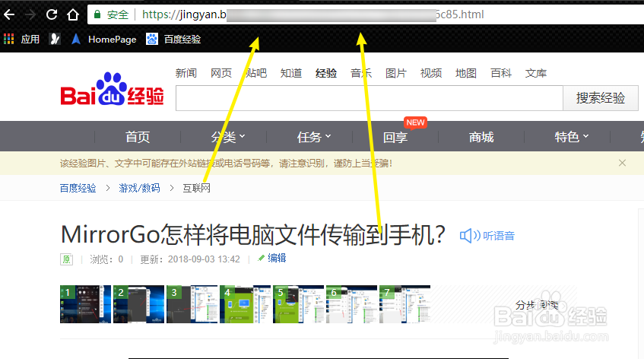Screen dimensions: 644x359
Task: Click the update time 2018-09-03 13:42 text
Action: (x=204, y=259)
